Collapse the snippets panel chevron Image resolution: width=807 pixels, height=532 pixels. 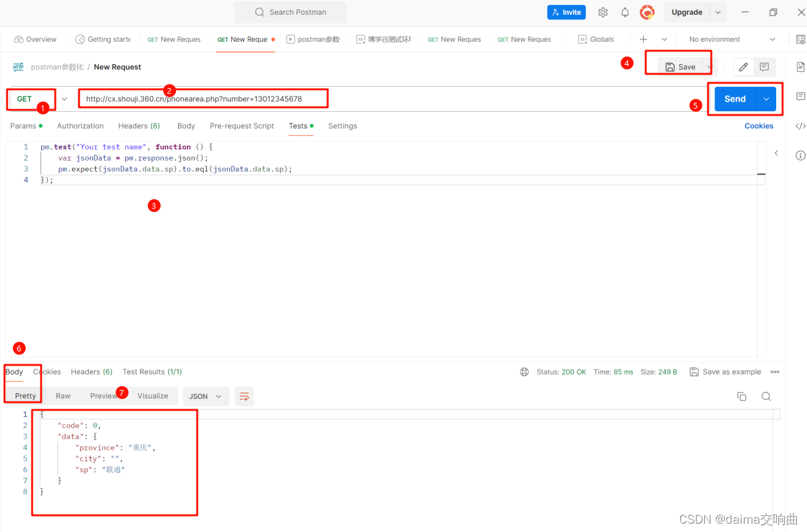776,153
